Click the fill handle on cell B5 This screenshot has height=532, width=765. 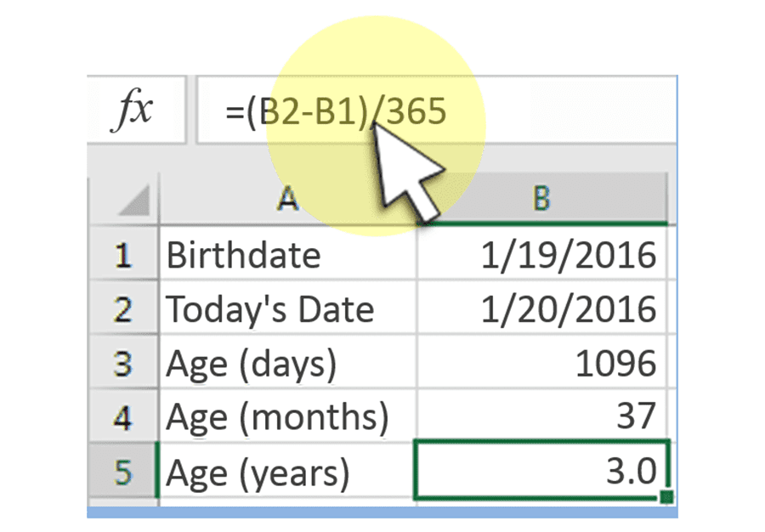coord(666,497)
